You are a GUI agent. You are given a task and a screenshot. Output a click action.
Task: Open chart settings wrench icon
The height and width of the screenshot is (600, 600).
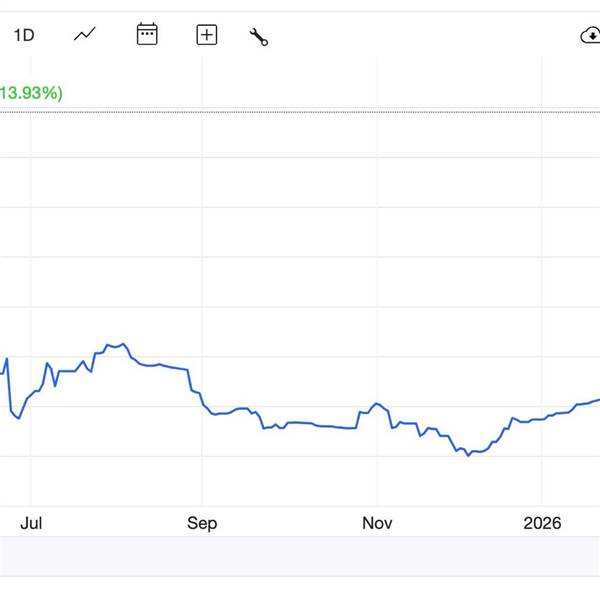259,37
